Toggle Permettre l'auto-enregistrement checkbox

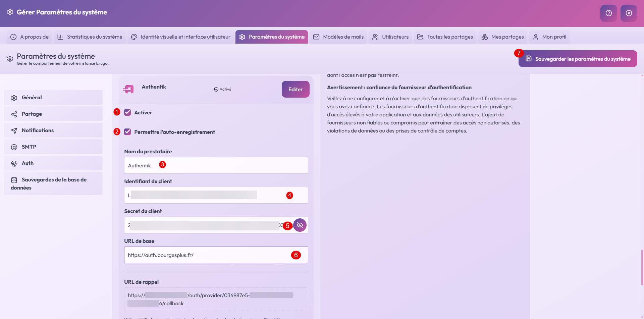pos(127,132)
